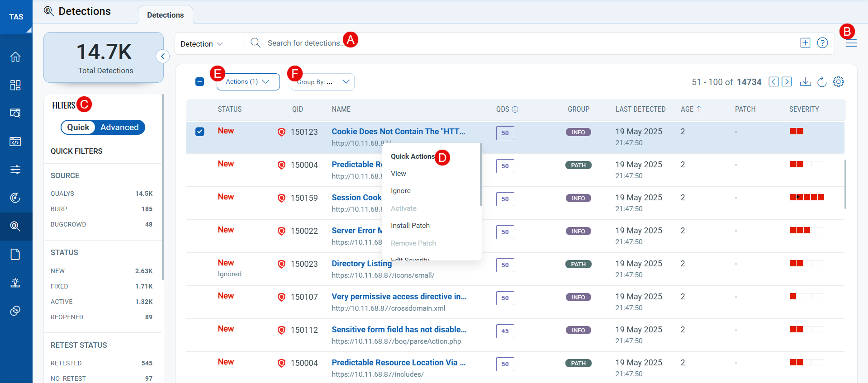Expand the Actions (1) dropdown
Screen dimensions: 868x383
tap(248, 82)
